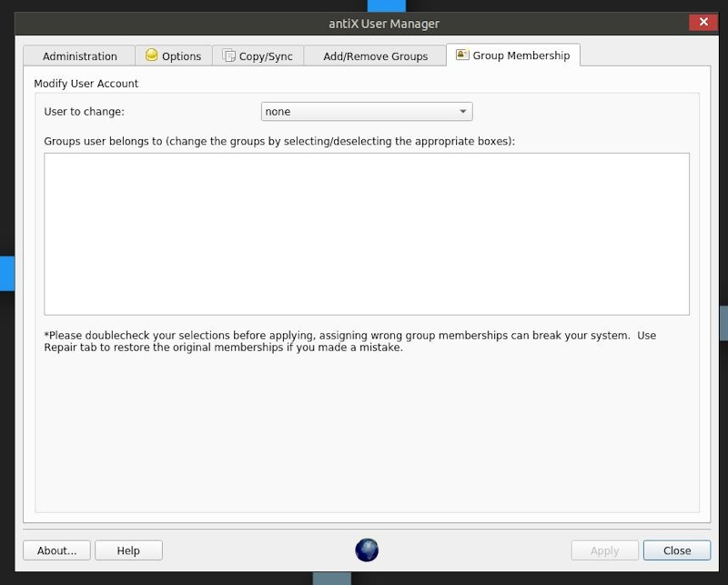Viewport: 728px width, 585px height.
Task: Open the Add/Remove Groups tab
Action: [374, 55]
